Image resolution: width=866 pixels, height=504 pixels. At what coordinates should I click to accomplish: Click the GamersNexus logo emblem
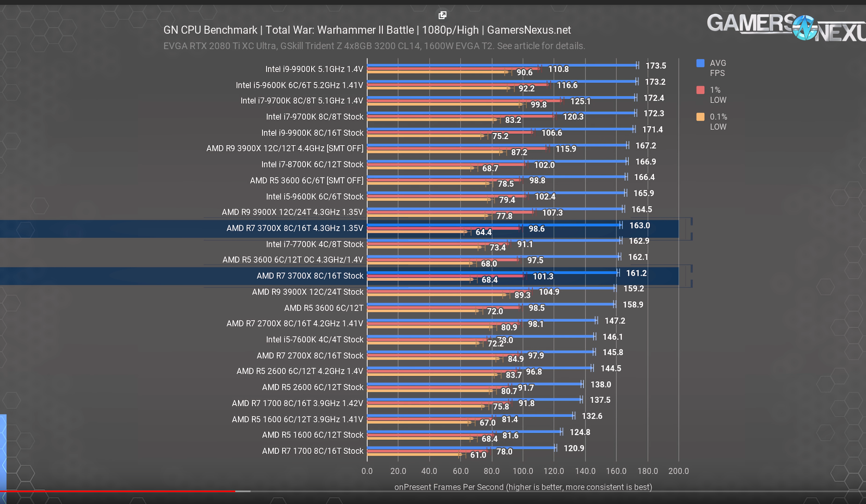805,28
